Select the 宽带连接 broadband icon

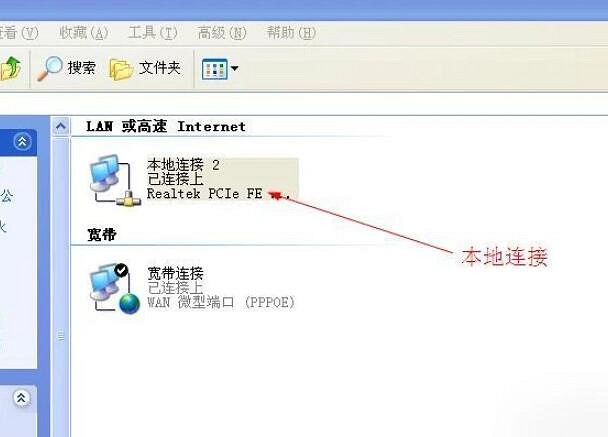(x=114, y=288)
